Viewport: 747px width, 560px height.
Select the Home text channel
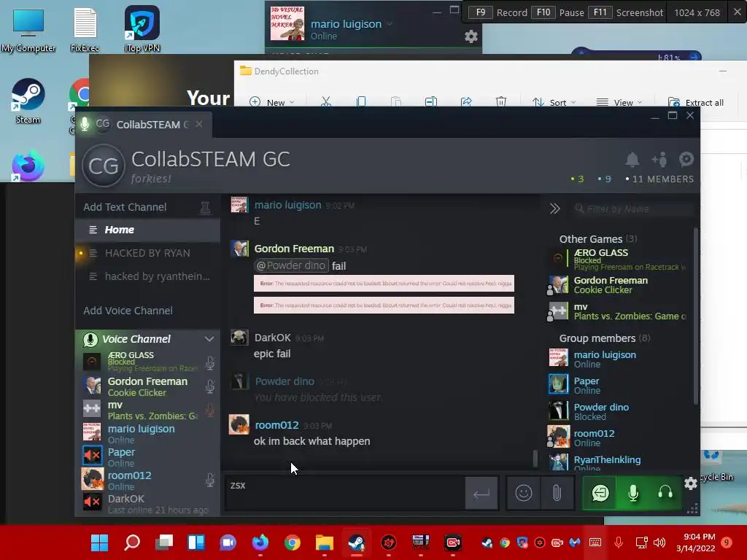click(147, 230)
